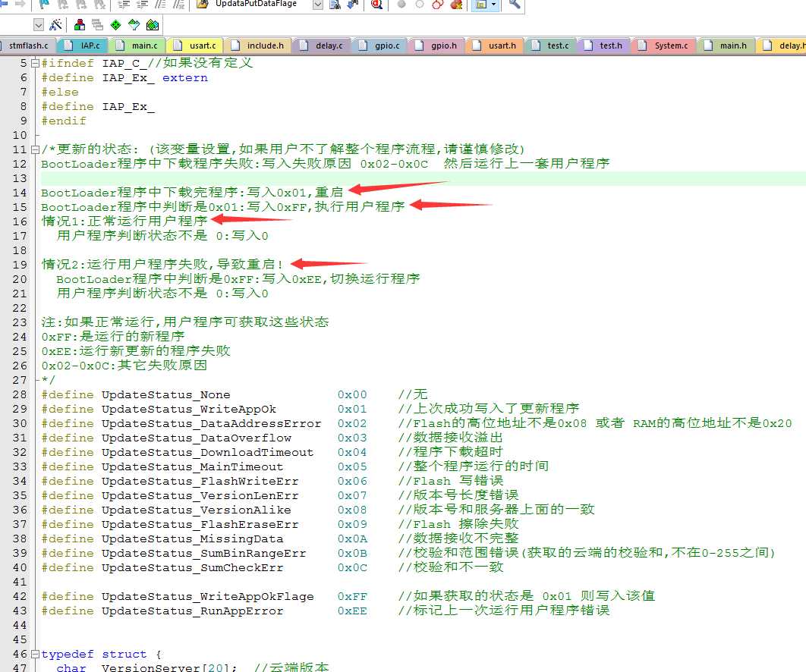Enable or disable the breakpoint

pos(420,5)
